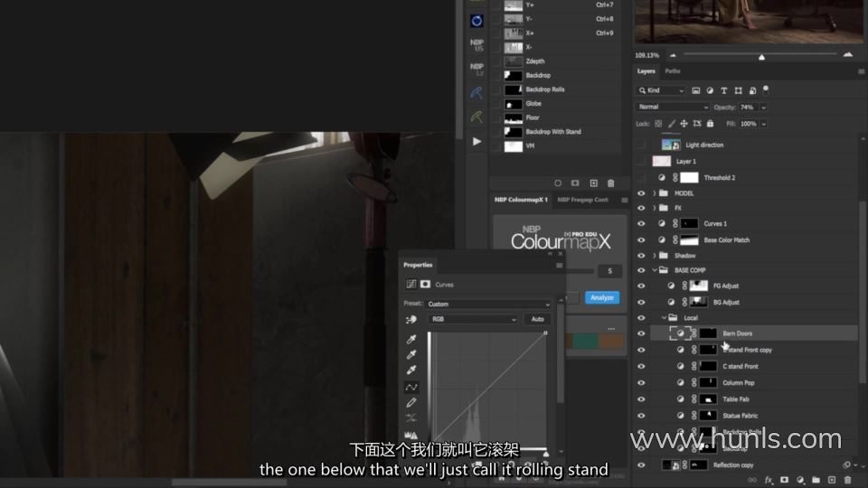Open the Fill slider dropdown arrow
This screenshot has width=868, height=488.
coord(764,124)
